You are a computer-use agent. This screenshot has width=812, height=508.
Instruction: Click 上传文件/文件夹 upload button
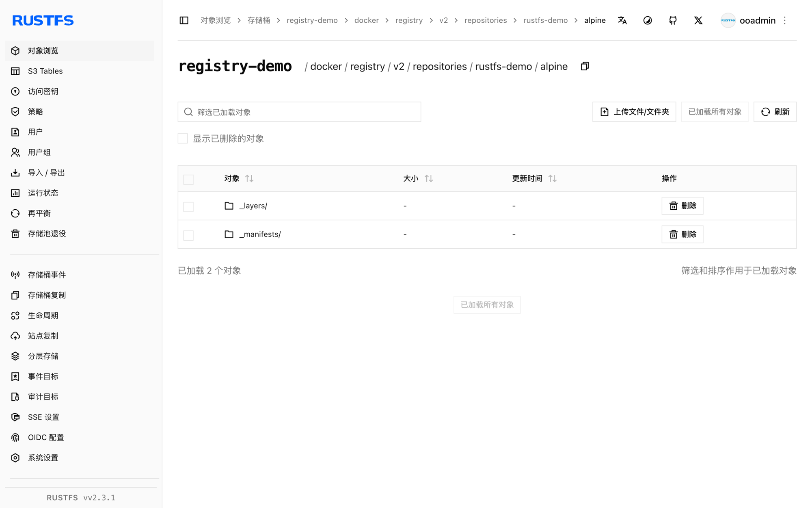[634, 112]
